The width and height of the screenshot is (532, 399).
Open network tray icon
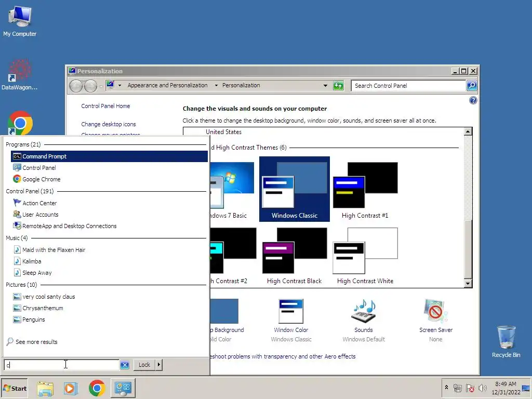[457, 388]
